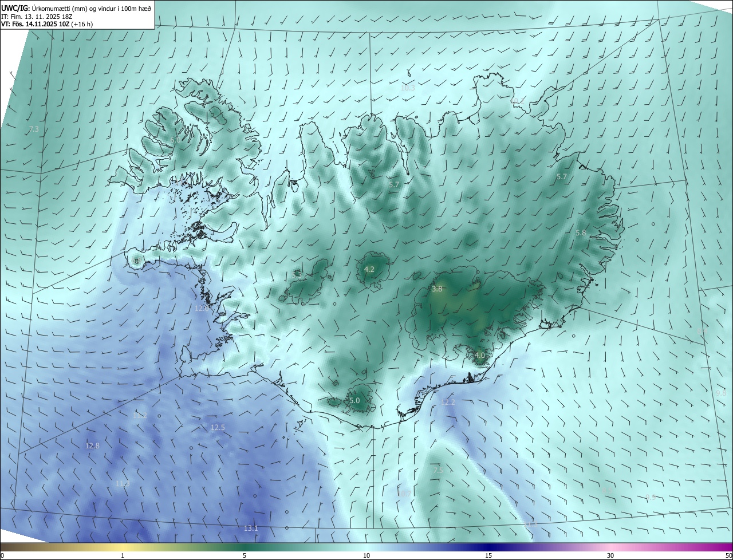
Task: Click the "1" tick on the color scale
Action: pos(123,555)
